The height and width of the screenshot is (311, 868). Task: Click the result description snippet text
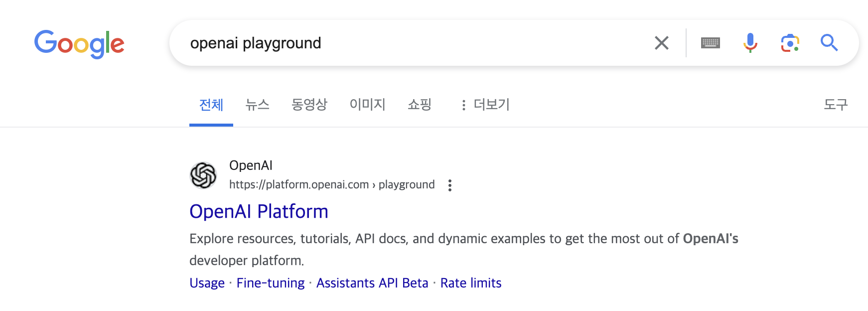pyautogui.click(x=464, y=249)
